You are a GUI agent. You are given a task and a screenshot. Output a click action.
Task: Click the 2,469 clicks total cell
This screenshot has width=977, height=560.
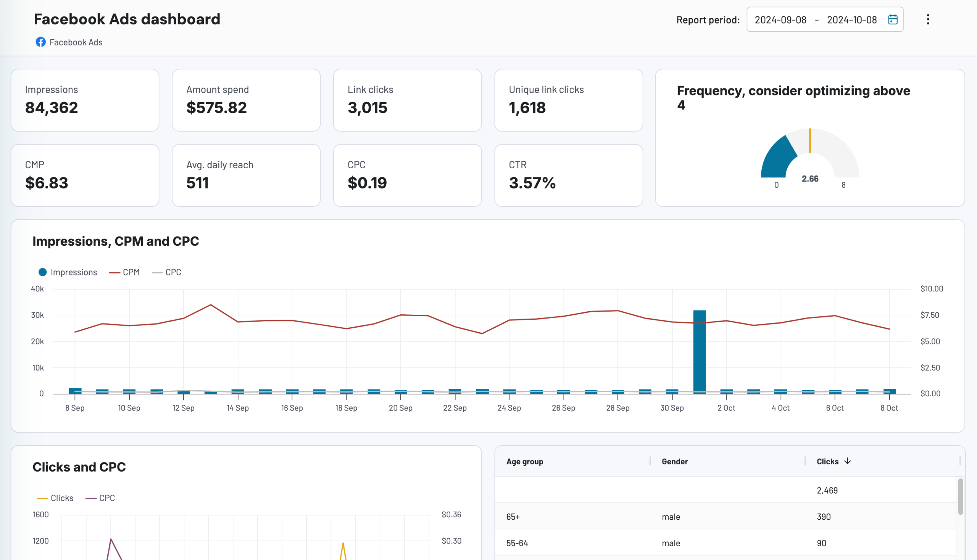[x=827, y=491]
